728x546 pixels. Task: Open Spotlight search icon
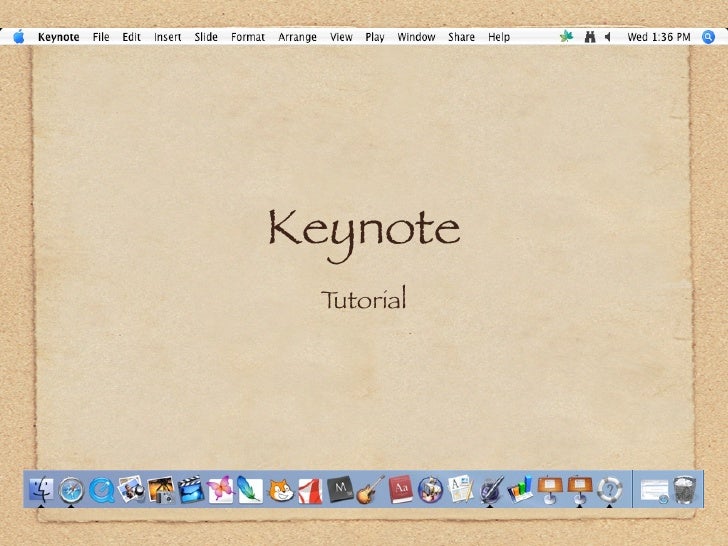pos(708,37)
